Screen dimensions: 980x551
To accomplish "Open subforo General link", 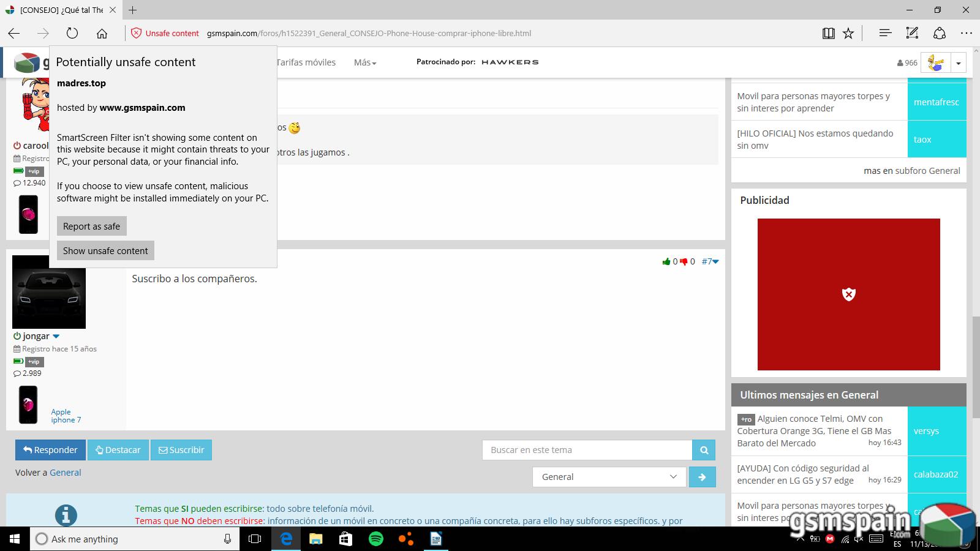I will pyautogui.click(x=927, y=171).
